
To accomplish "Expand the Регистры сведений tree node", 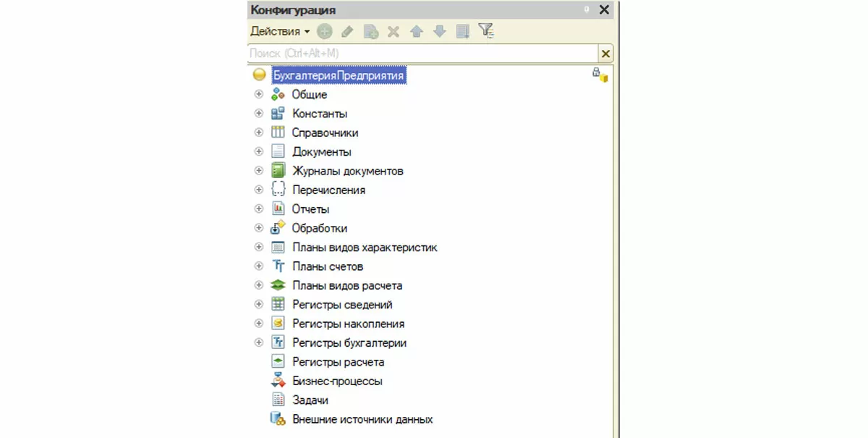I will click(258, 305).
